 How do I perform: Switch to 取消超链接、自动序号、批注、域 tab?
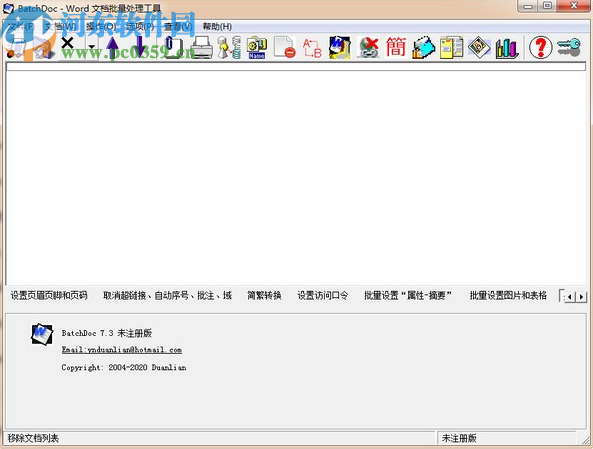tap(167, 295)
